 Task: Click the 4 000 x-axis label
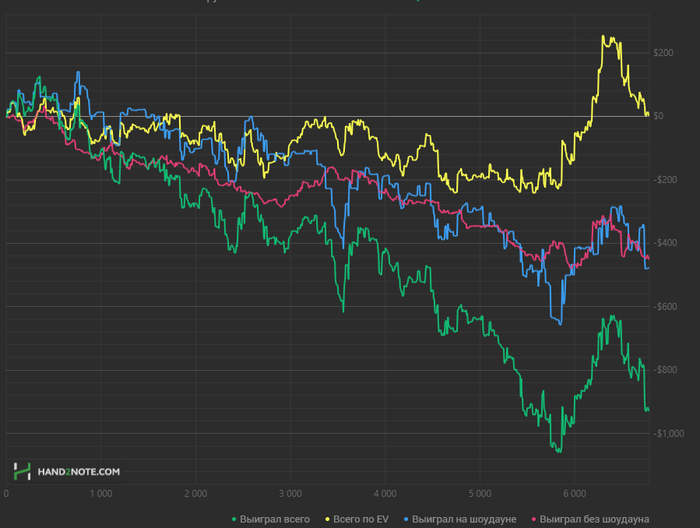pos(385,494)
